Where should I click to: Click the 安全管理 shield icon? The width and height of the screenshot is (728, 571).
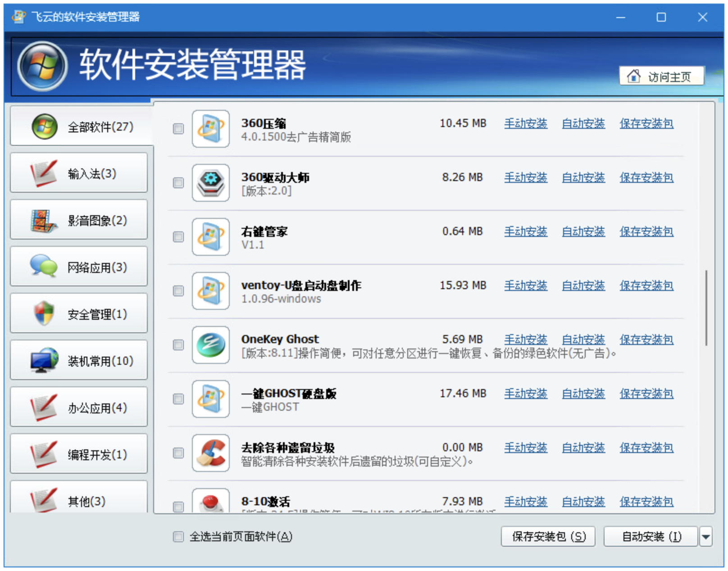point(44,313)
